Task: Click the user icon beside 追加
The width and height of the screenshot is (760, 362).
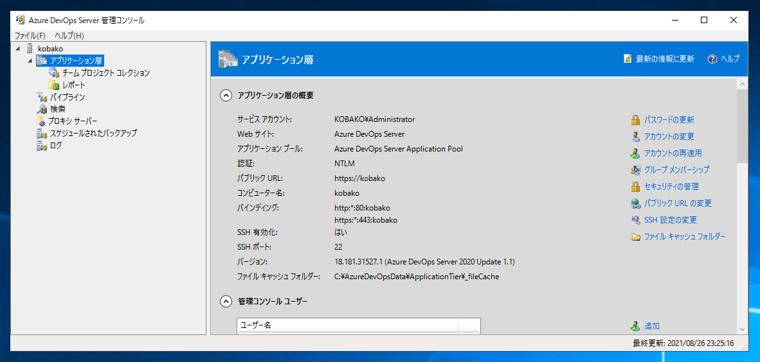Action: coord(635,326)
